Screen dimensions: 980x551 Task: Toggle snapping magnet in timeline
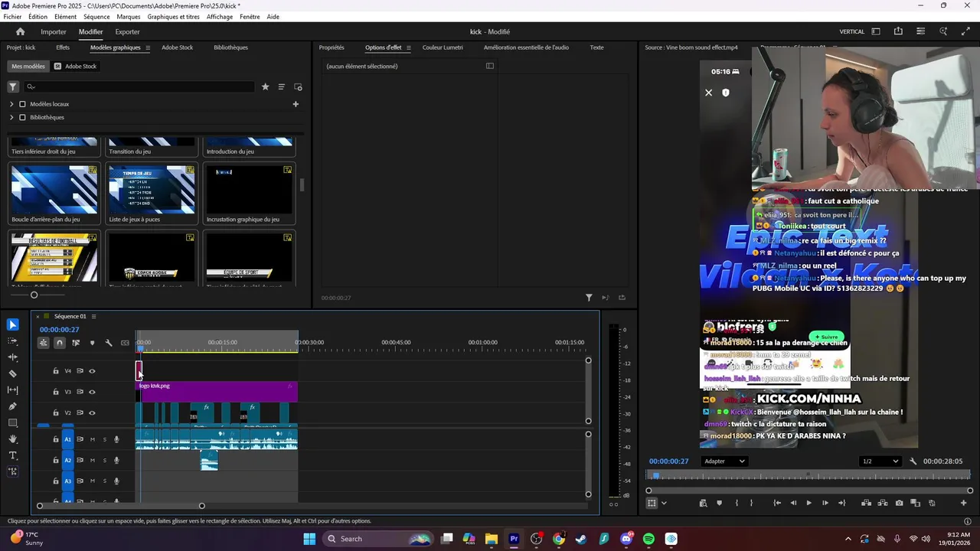tap(60, 343)
